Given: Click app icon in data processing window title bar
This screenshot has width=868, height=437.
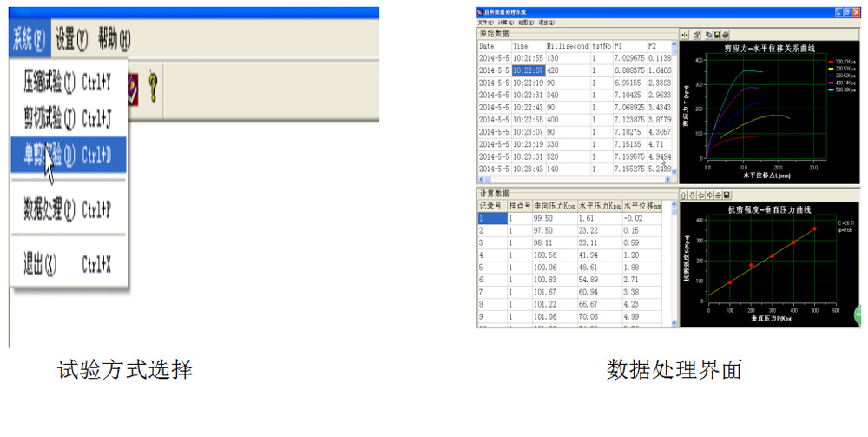Looking at the screenshot, I should pyautogui.click(x=479, y=11).
